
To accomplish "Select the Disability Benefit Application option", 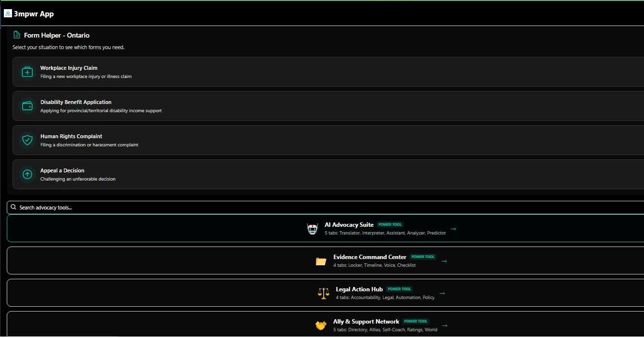I will point(328,106).
